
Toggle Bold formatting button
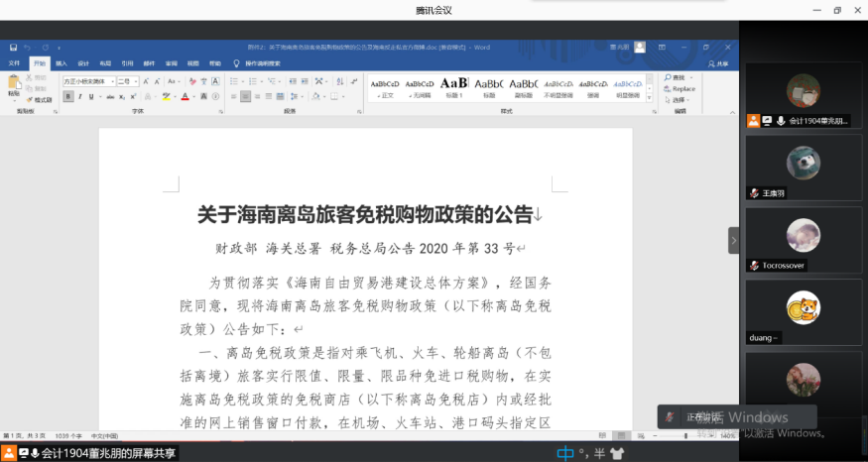67,97
